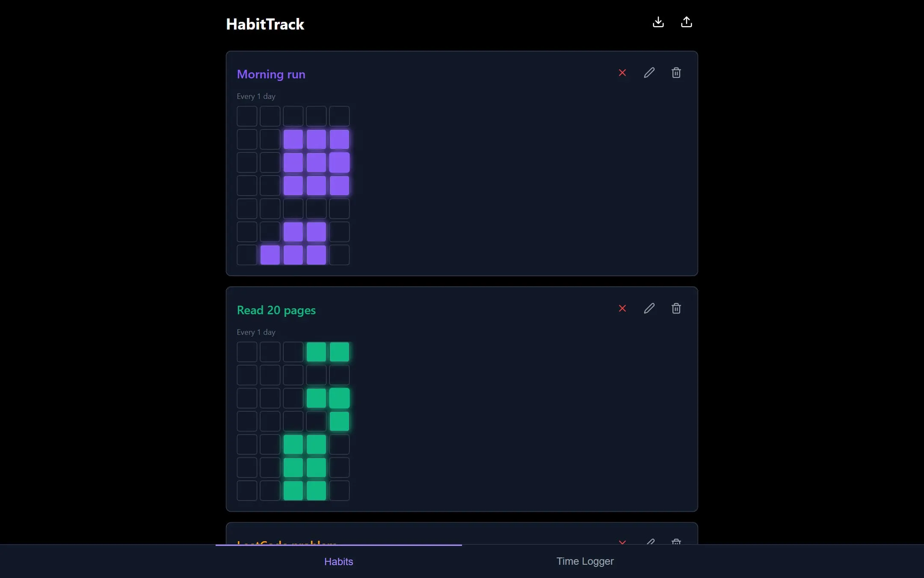Viewport: 924px width, 578px height.
Task: Toggle middle cell of Morning run fifth empty row
Action: tap(293, 209)
